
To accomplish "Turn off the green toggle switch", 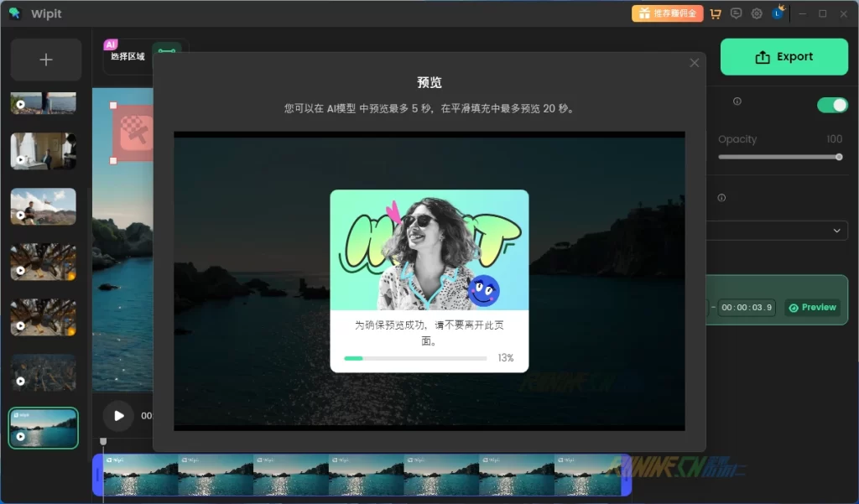I will click(832, 105).
